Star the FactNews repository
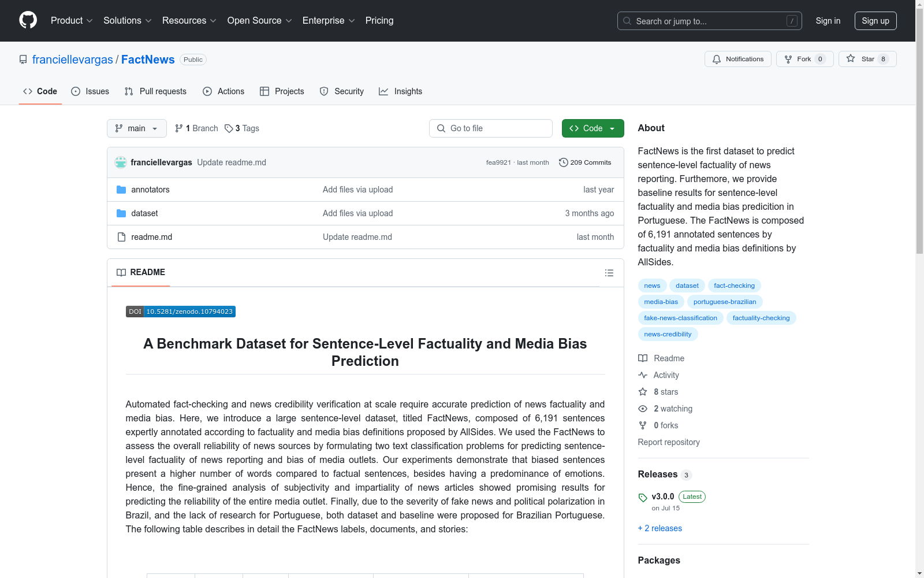 tap(867, 59)
